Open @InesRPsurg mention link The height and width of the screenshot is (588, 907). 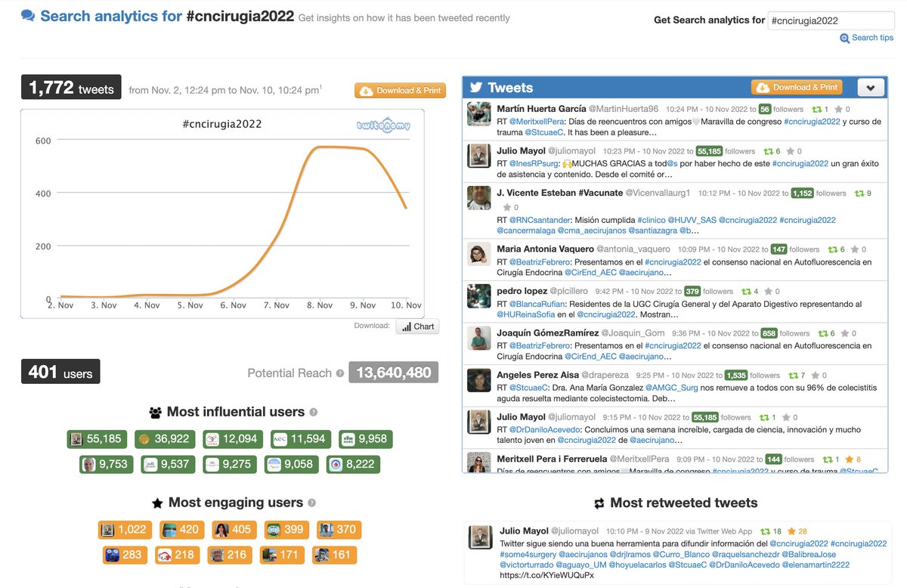coord(534,163)
